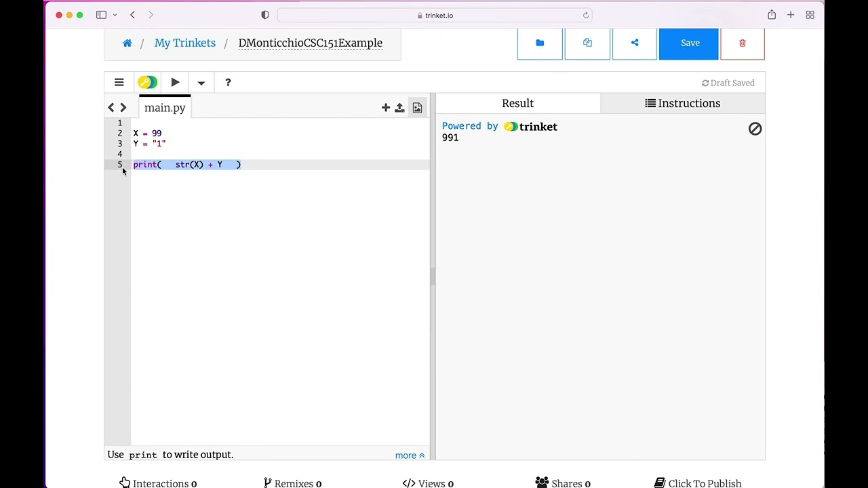Switch to the Instructions tab

[x=683, y=104]
